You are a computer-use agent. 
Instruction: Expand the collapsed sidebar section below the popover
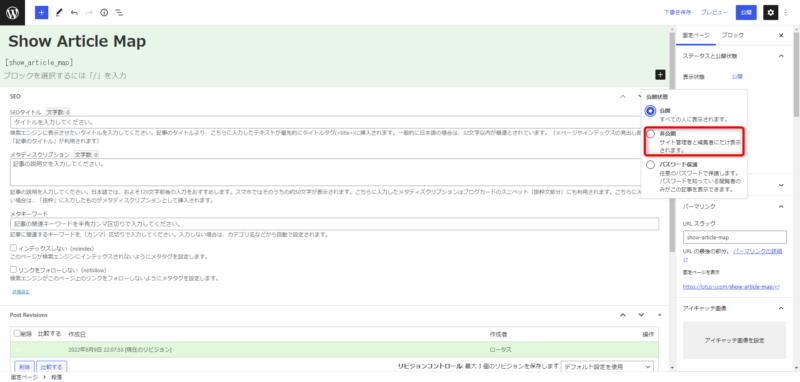click(x=781, y=185)
